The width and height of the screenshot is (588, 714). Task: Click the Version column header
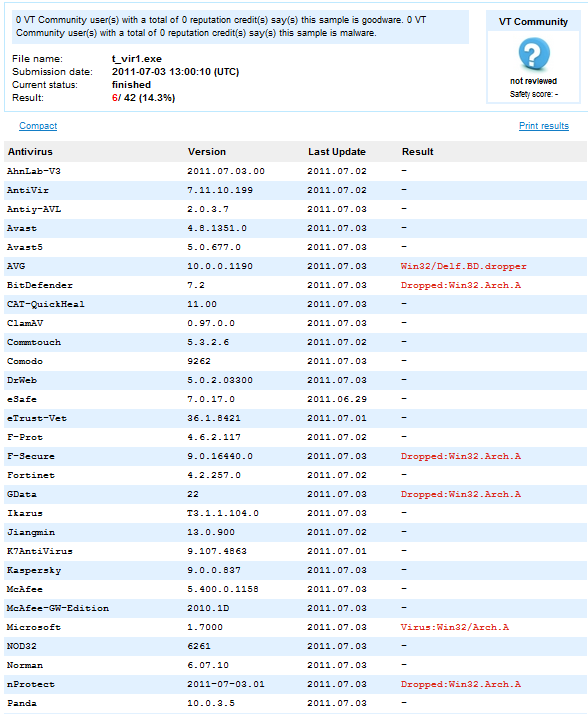coord(207,152)
